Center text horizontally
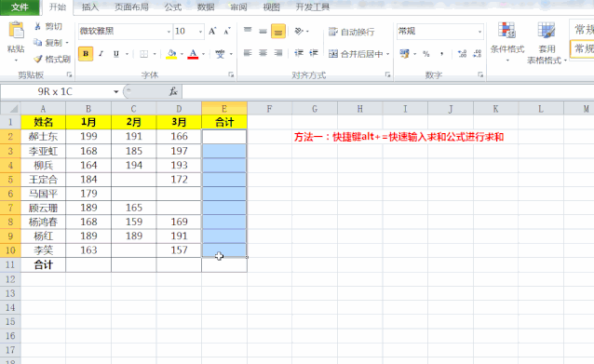 click(x=263, y=53)
